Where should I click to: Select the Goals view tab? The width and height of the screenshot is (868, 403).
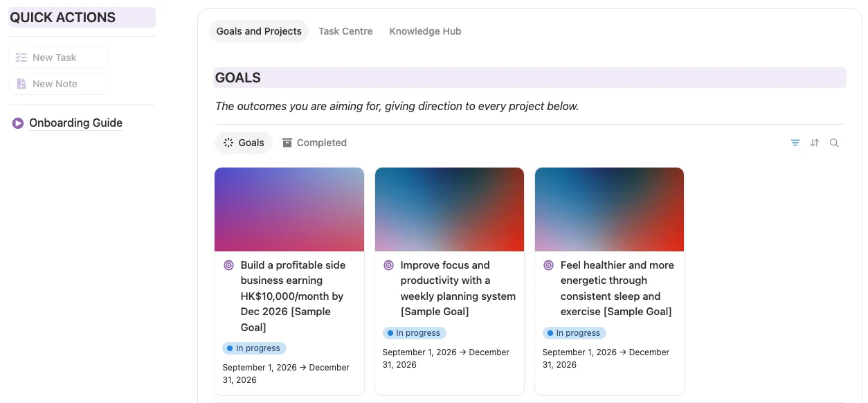click(x=244, y=143)
